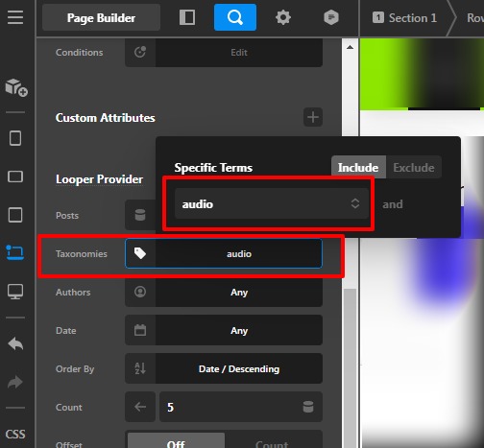The width and height of the screenshot is (484, 448).
Task: Click the redo arrow
Action: click(x=15, y=382)
